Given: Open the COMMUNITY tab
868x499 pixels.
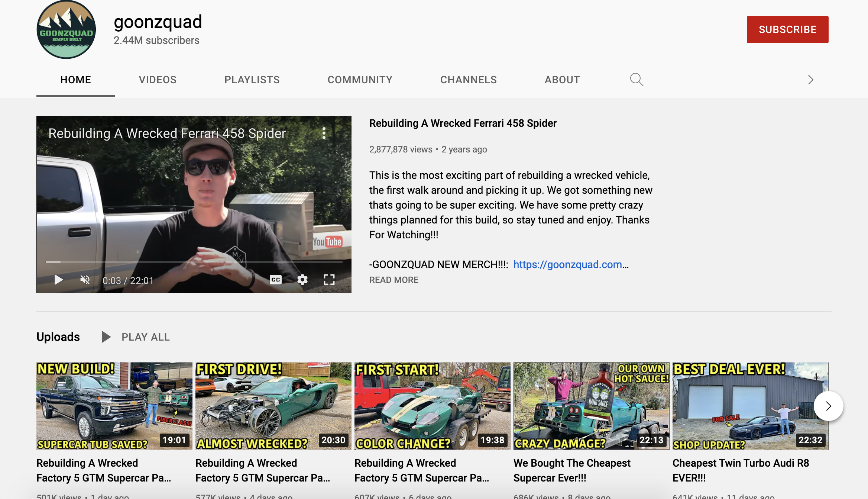Looking at the screenshot, I should pos(360,80).
